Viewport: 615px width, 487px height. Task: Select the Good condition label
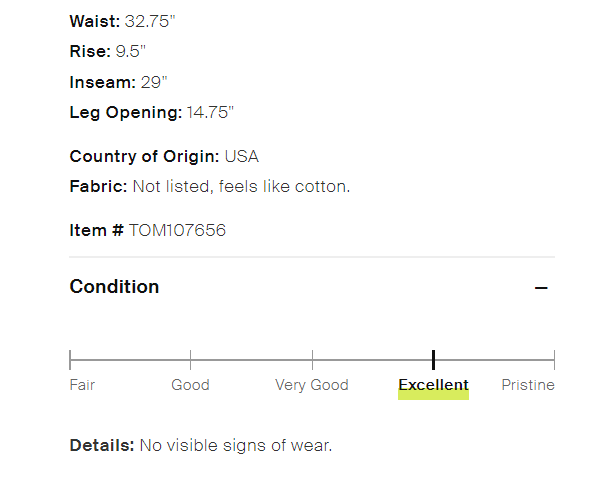pyautogui.click(x=190, y=385)
